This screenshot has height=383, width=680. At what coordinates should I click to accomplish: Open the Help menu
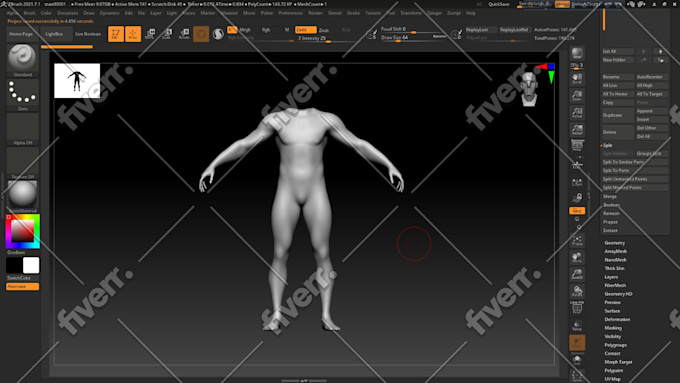pos(471,13)
